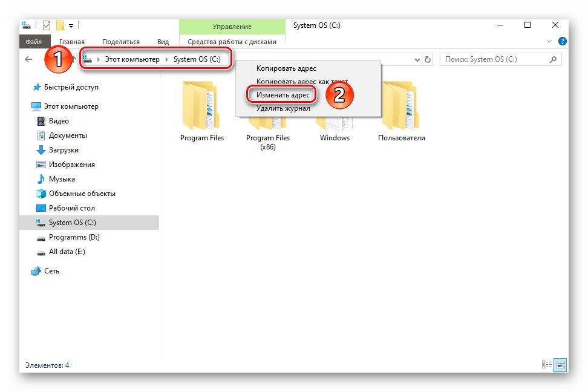
Task: Open Help via the blue question mark icon
Action: click(562, 41)
